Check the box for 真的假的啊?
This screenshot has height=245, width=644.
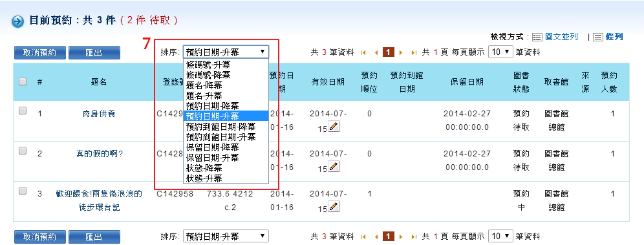point(23,151)
